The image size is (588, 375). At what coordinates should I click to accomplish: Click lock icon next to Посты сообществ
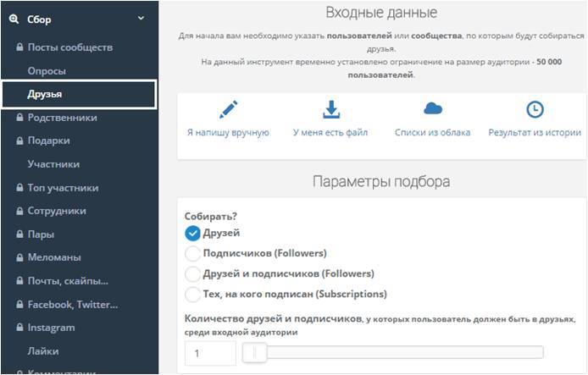point(19,47)
